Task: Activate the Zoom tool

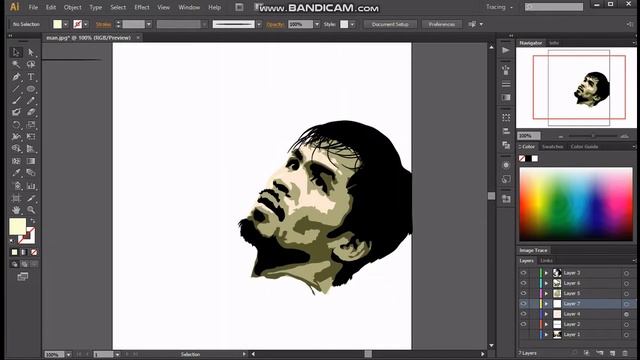Action: 31,210
